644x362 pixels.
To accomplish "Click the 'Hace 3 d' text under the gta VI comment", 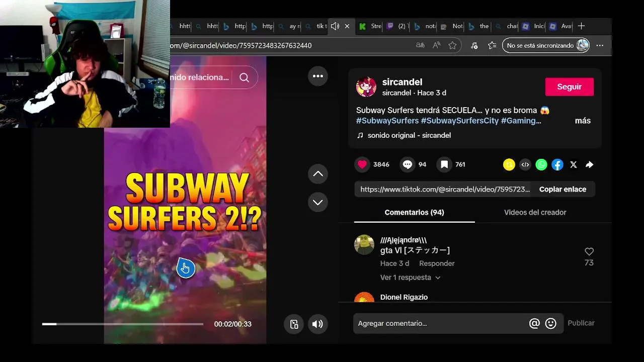I will [x=395, y=263].
